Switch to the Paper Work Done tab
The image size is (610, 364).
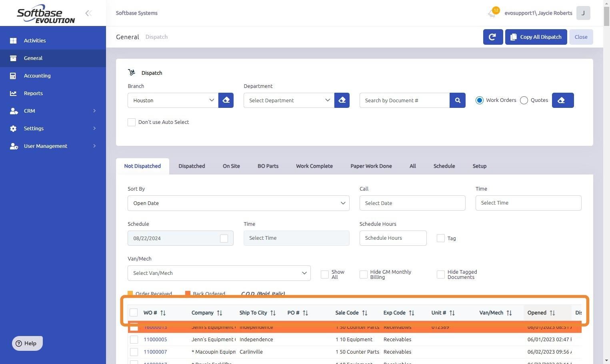[371, 166]
